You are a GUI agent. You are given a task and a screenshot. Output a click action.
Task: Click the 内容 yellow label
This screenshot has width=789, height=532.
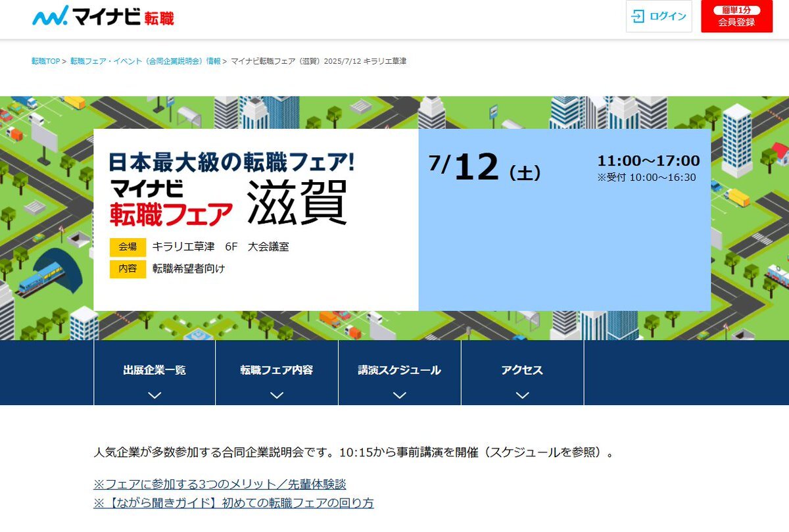click(x=128, y=268)
